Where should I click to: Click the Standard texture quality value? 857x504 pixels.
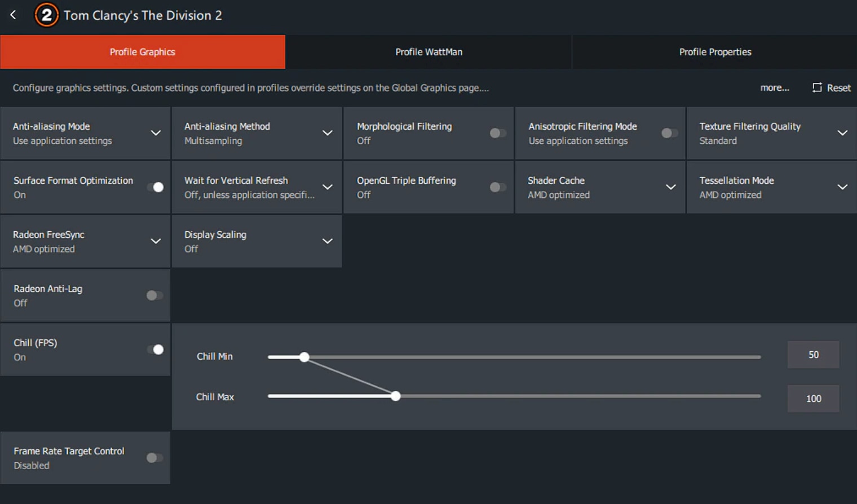tap(718, 141)
